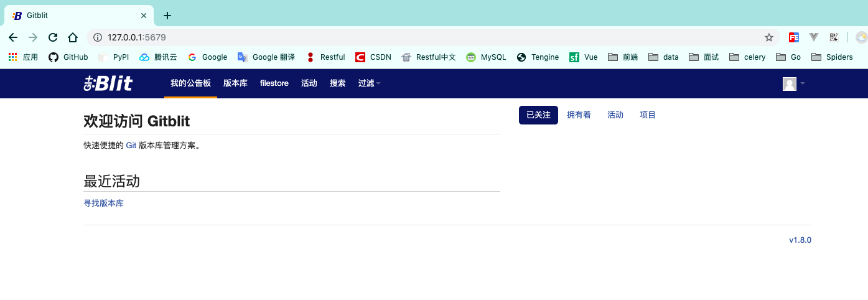Expand the 过滤 filter dropdown

(x=369, y=83)
